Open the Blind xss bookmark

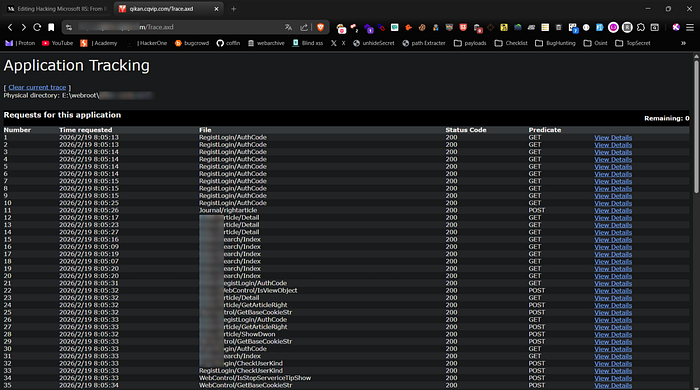[x=308, y=43]
